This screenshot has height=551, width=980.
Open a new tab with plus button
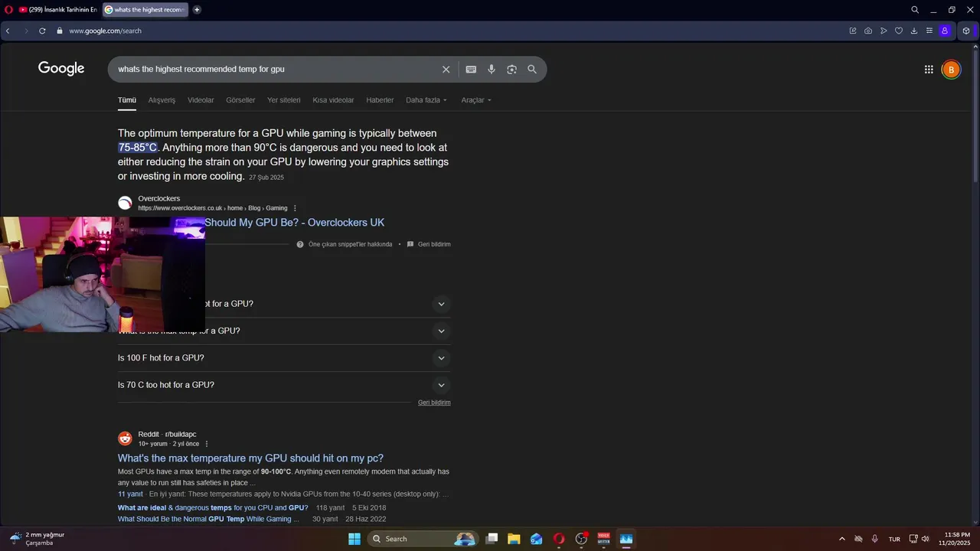(x=197, y=10)
